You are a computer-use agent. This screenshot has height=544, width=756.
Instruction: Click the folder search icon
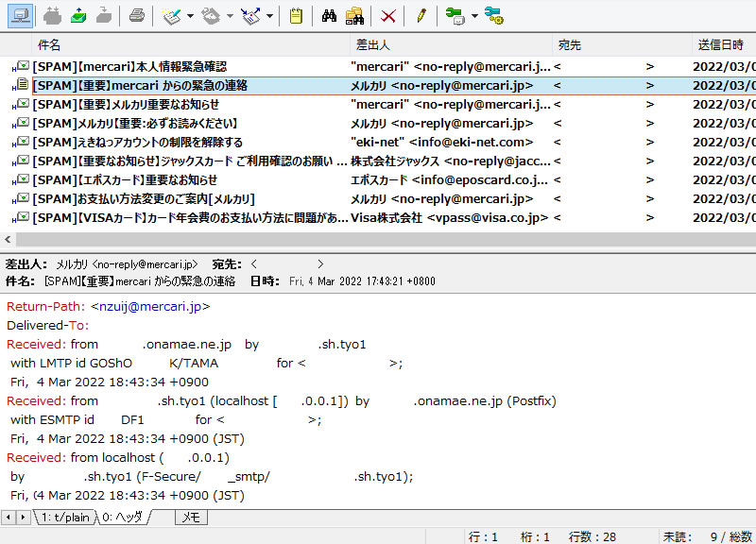pos(355,16)
